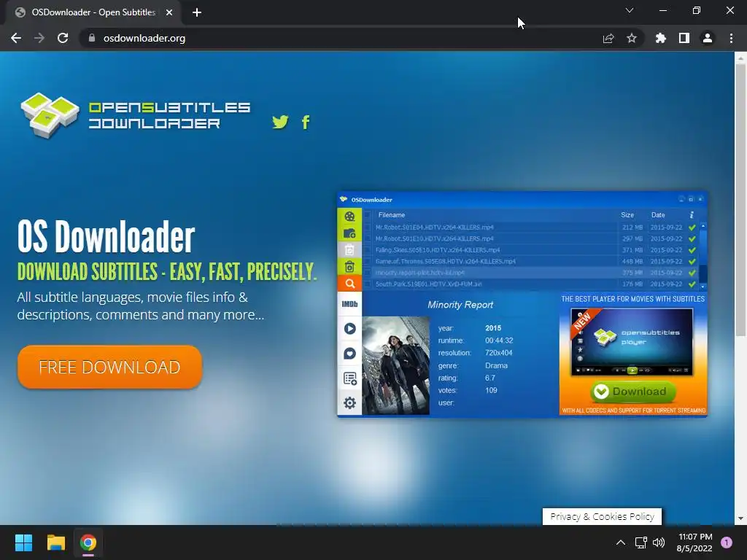Open the Windows Start menu
This screenshot has height=560, width=747.
[x=23, y=542]
